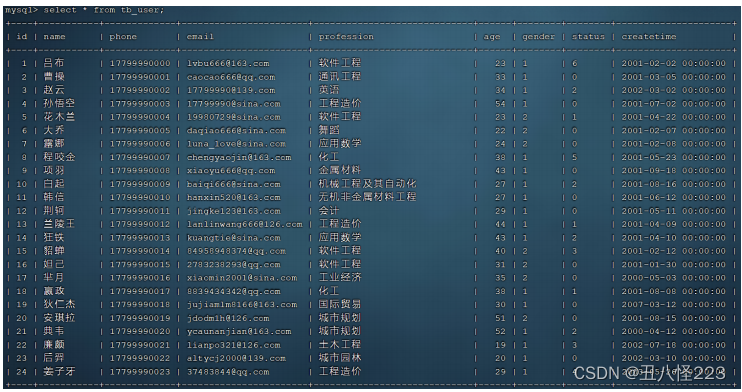Click the profession 会计

coord(329,210)
